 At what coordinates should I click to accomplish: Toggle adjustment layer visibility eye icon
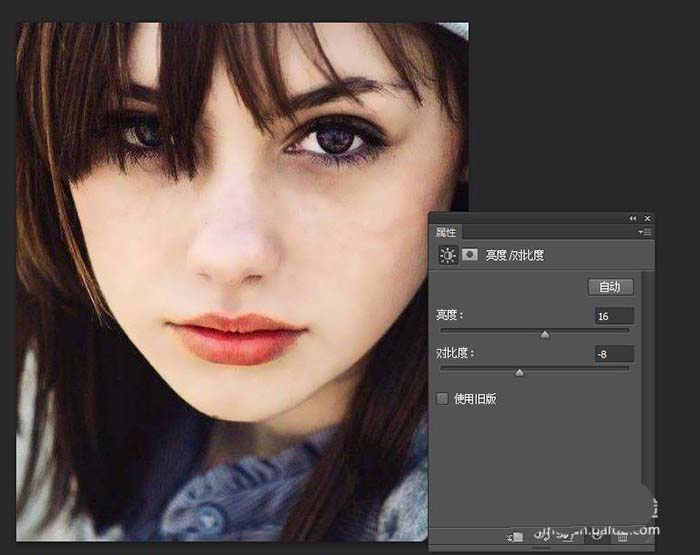596,537
